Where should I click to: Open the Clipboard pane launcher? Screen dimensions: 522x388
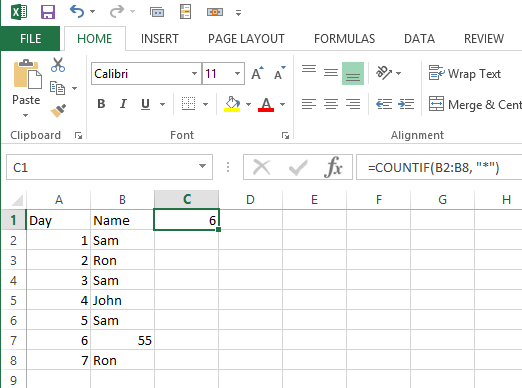(78, 135)
